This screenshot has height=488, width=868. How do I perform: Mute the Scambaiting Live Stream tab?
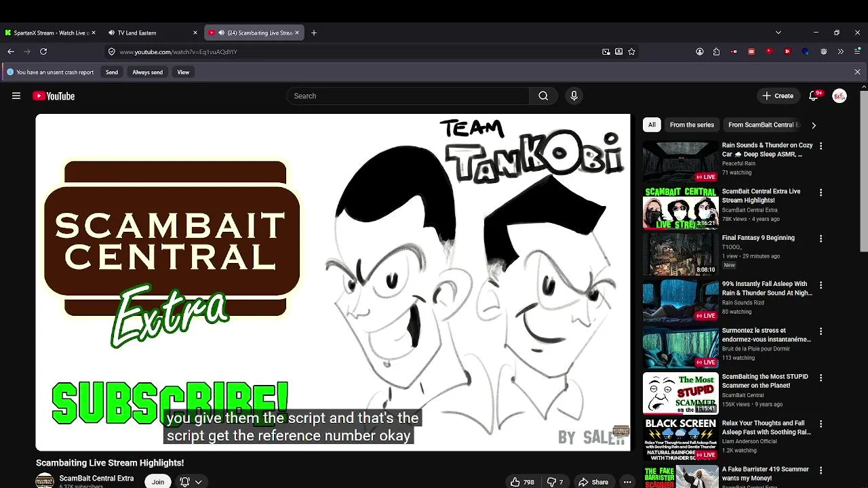coord(221,33)
